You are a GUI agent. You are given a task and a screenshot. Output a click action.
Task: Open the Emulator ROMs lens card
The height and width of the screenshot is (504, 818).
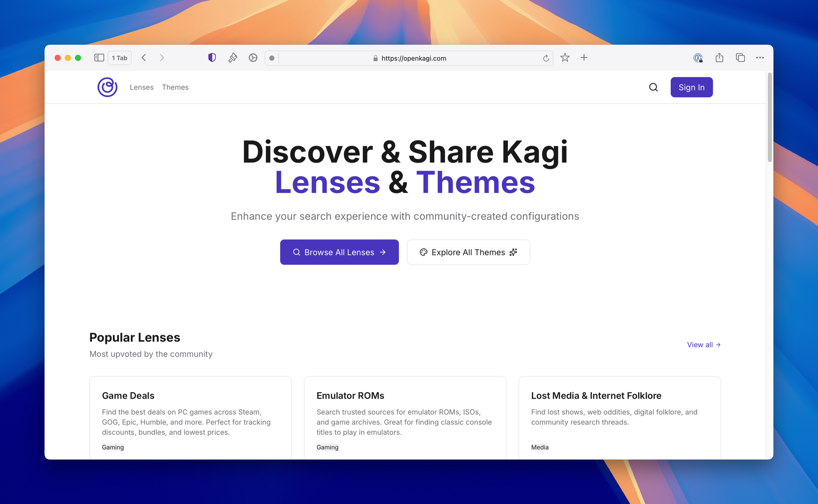pyautogui.click(x=405, y=418)
